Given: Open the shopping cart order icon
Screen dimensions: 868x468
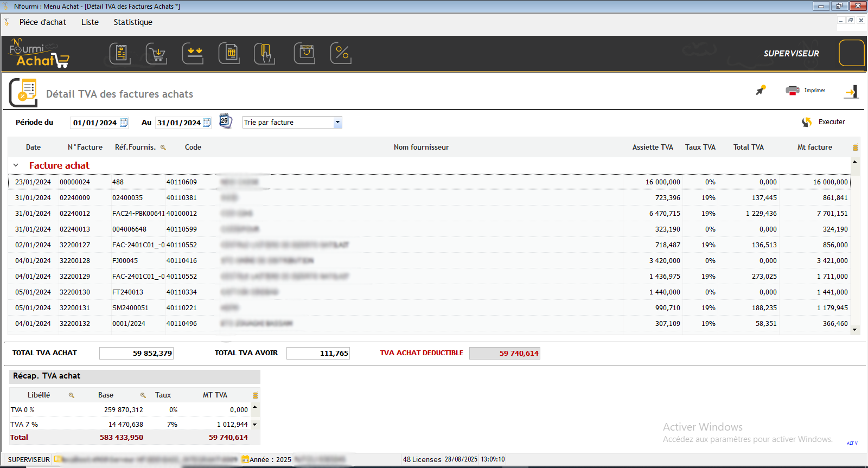Looking at the screenshot, I should 157,53.
